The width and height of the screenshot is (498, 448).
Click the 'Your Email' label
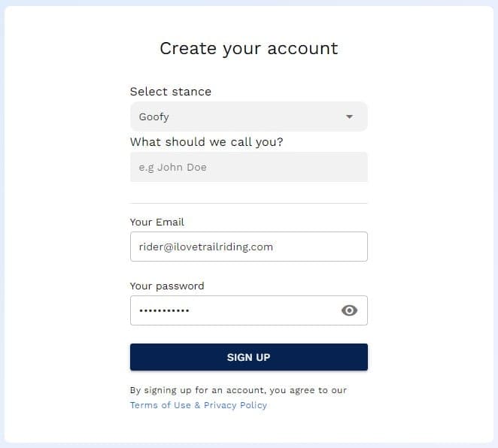pos(157,222)
